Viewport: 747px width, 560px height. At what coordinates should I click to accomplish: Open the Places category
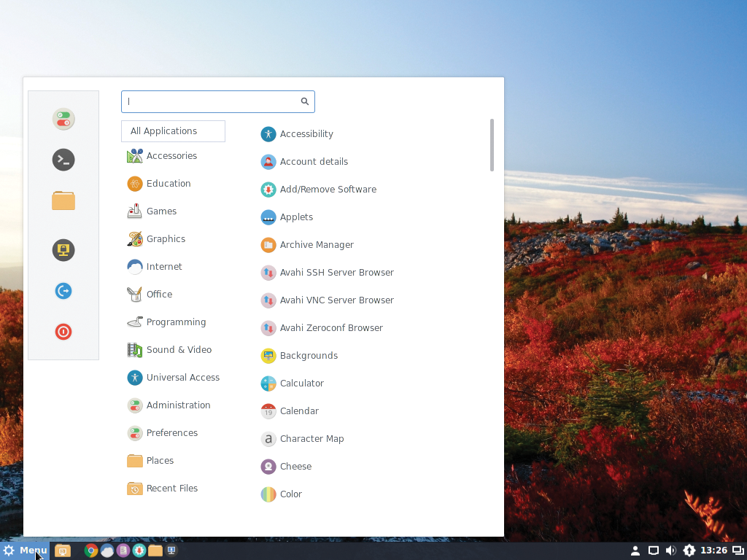[x=160, y=460]
